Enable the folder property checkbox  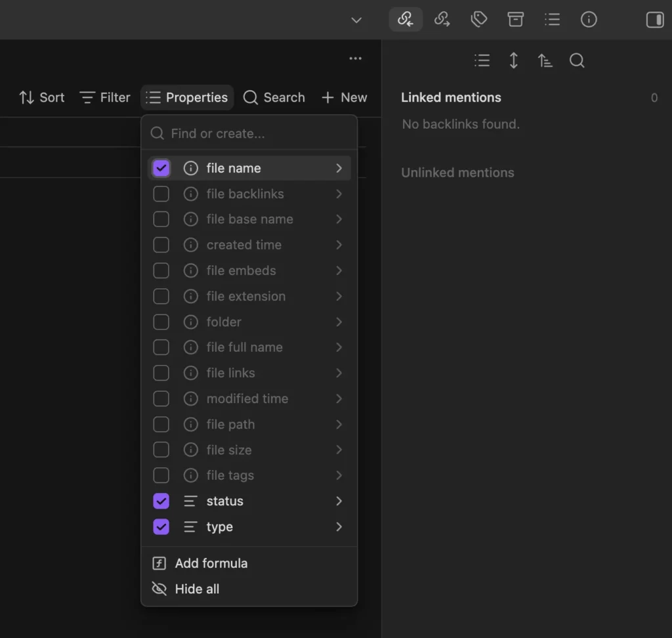(161, 322)
